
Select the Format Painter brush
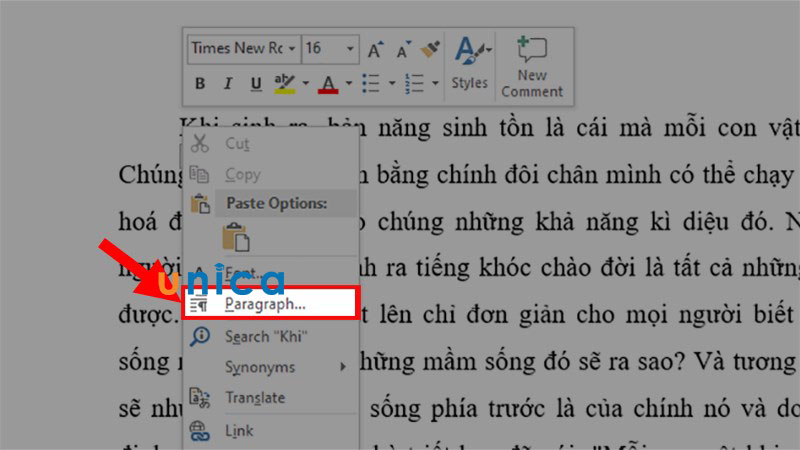[431, 49]
